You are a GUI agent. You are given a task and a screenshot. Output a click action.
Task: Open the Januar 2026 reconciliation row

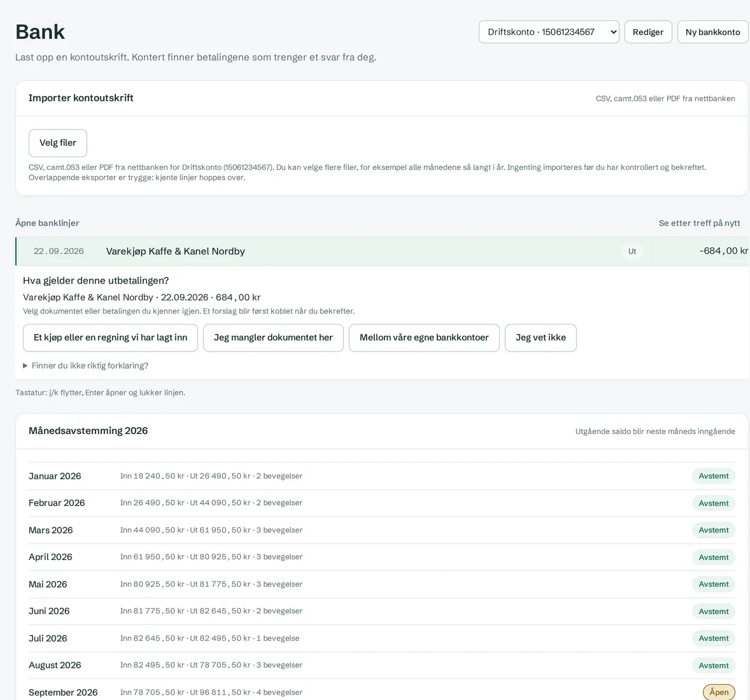coord(382,476)
